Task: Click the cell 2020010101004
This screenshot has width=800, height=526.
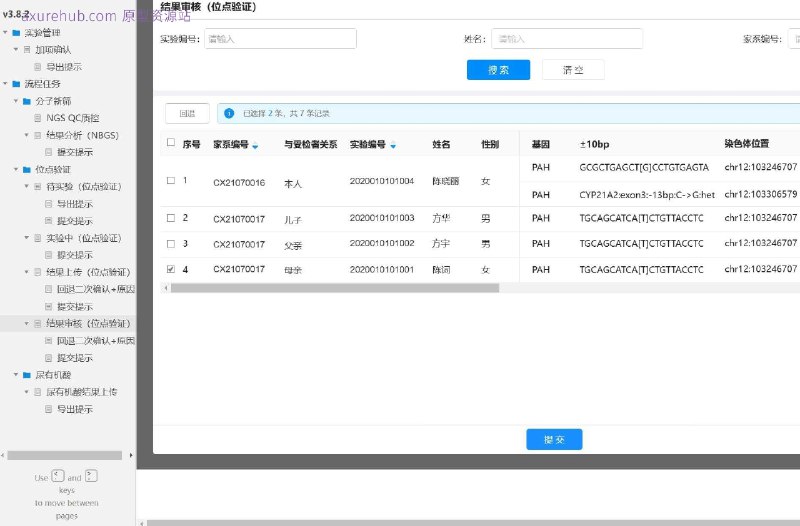Action: pyautogui.click(x=382, y=181)
